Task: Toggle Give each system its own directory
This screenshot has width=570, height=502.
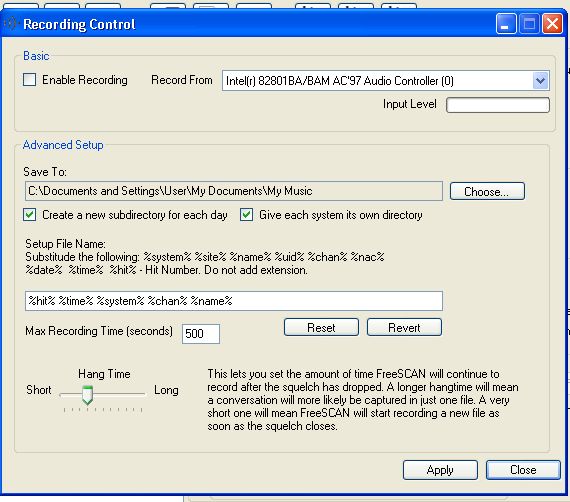Action: [x=246, y=214]
